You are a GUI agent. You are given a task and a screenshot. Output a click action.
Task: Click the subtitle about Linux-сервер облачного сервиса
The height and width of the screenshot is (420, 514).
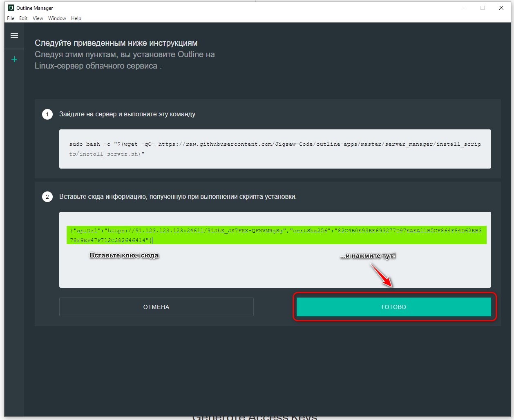coord(125,60)
